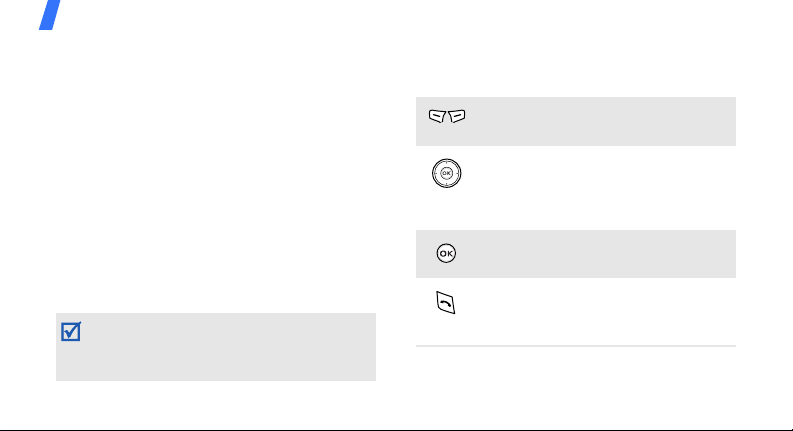Tap the left direction on the navigation ring
This screenshot has height=431, width=793.
pyautogui.click(x=435, y=174)
